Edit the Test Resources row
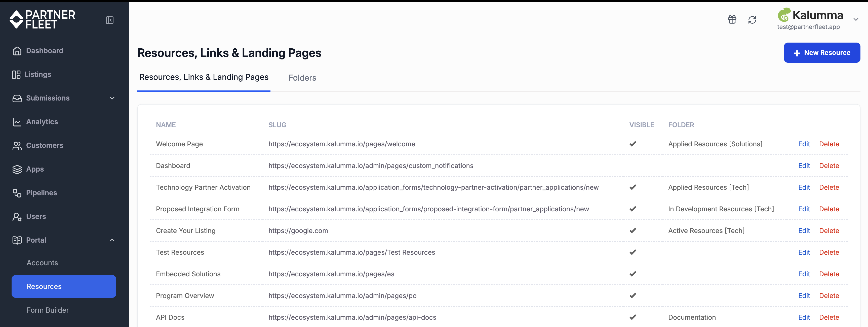 click(x=804, y=252)
